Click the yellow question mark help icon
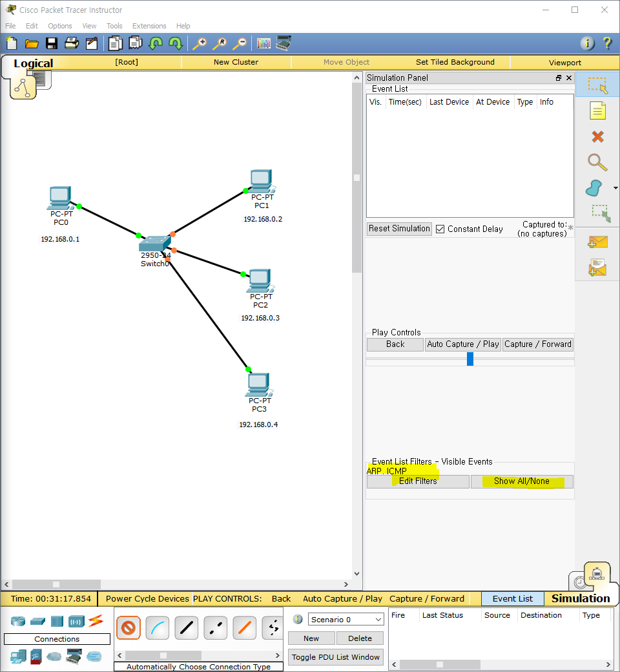The height and width of the screenshot is (672, 620). (607, 43)
